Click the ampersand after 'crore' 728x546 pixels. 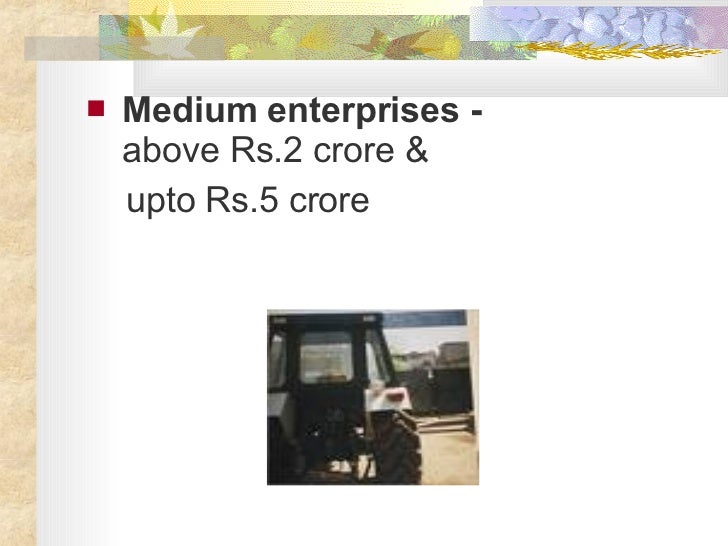tap(416, 150)
